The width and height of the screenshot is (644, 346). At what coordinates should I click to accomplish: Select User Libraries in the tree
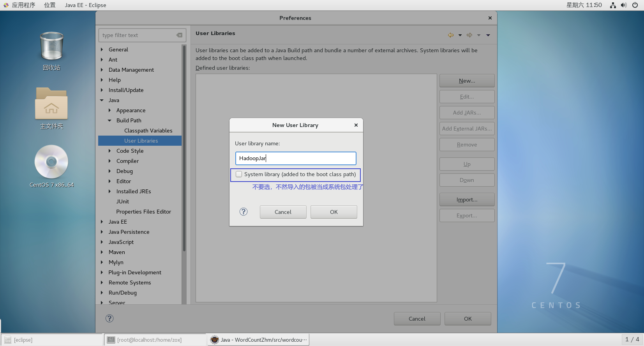point(141,141)
